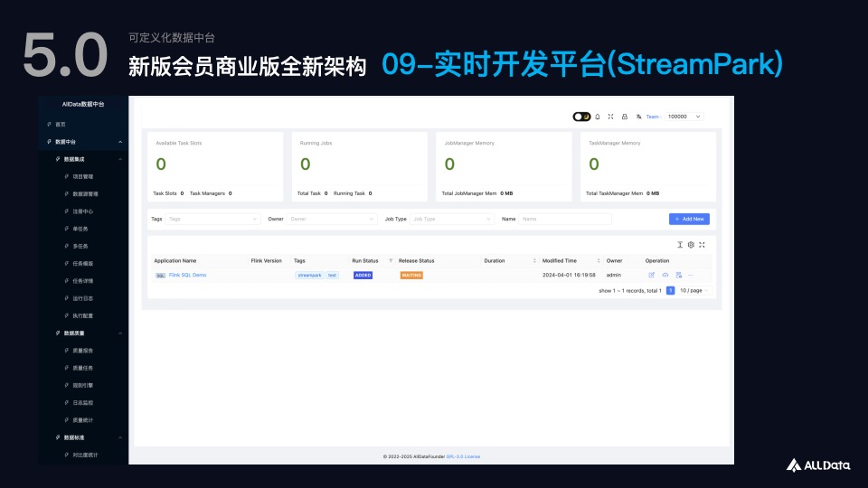Open 质量统计 in the sidebar
This screenshot has width=868, height=488.
tap(83, 420)
